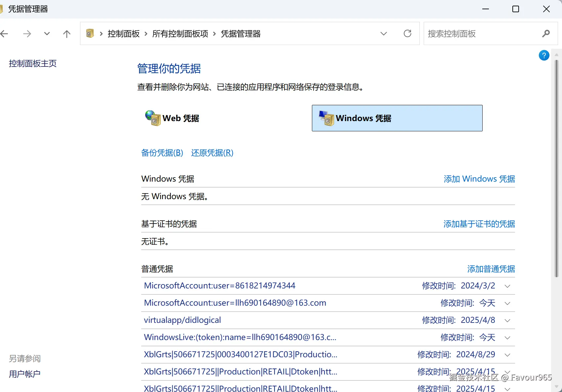Open WindowsLive:(token) credential entry
The height and width of the screenshot is (392, 562).
coord(240,337)
